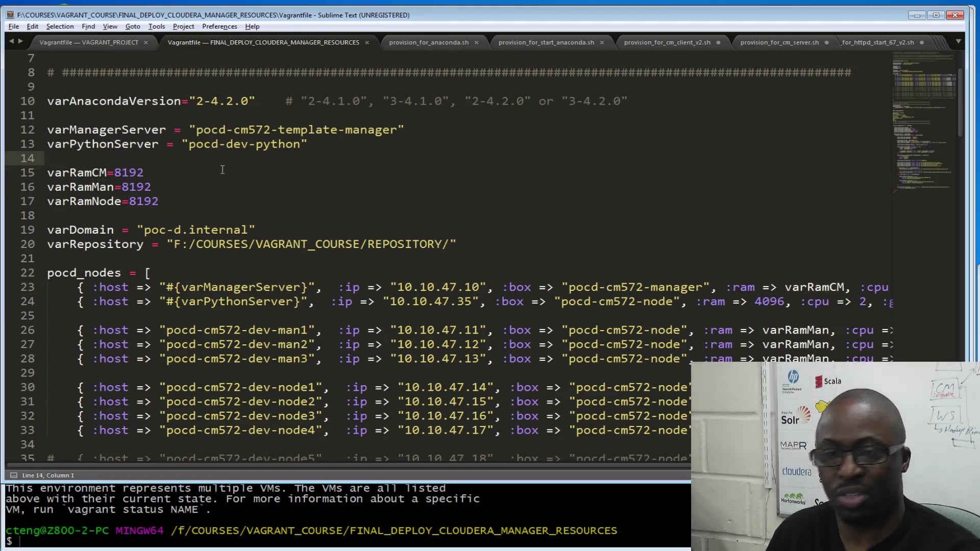This screenshot has height=551, width=980.
Task: Open the Selection menu
Action: tap(60, 27)
